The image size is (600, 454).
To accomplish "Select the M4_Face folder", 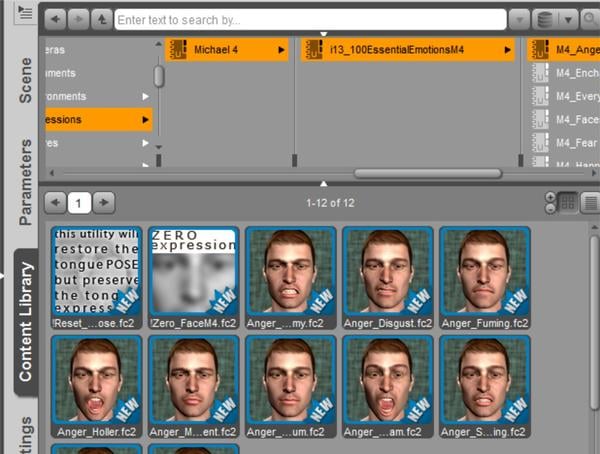I will point(564,119).
